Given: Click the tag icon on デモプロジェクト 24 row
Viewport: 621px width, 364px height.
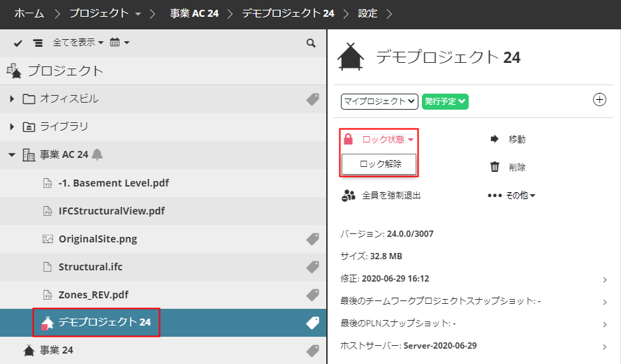Looking at the screenshot, I should click(x=312, y=323).
